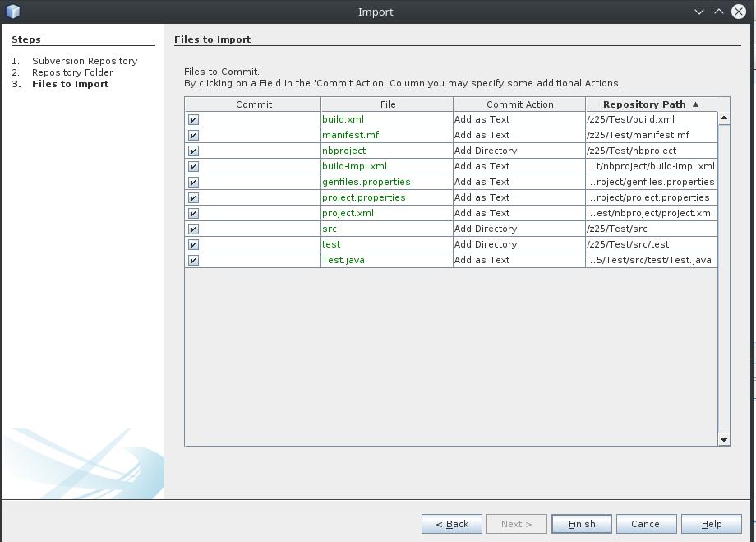Open Commit Action for nbproject row
Screen dimensions: 756x542
(x=519, y=151)
